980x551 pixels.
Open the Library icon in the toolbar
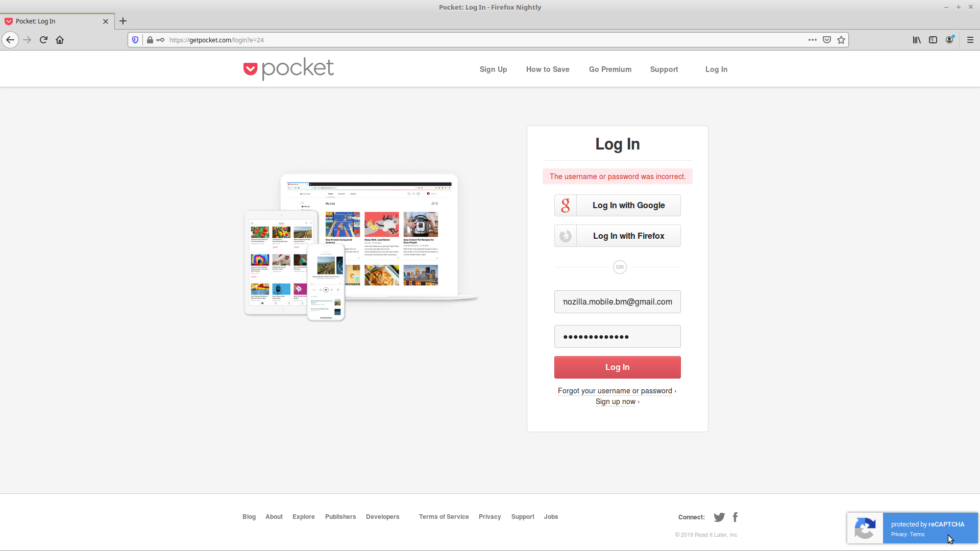pyautogui.click(x=916, y=40)
